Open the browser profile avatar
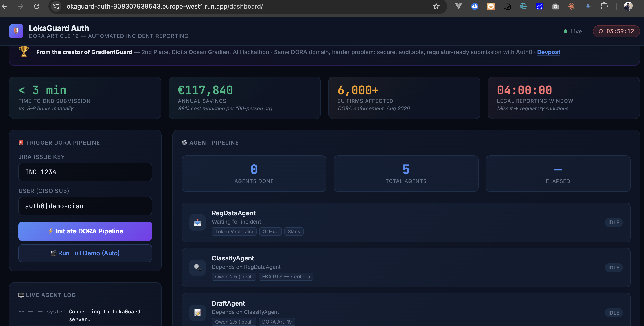 pyautogui.click(x=628, y=6)
